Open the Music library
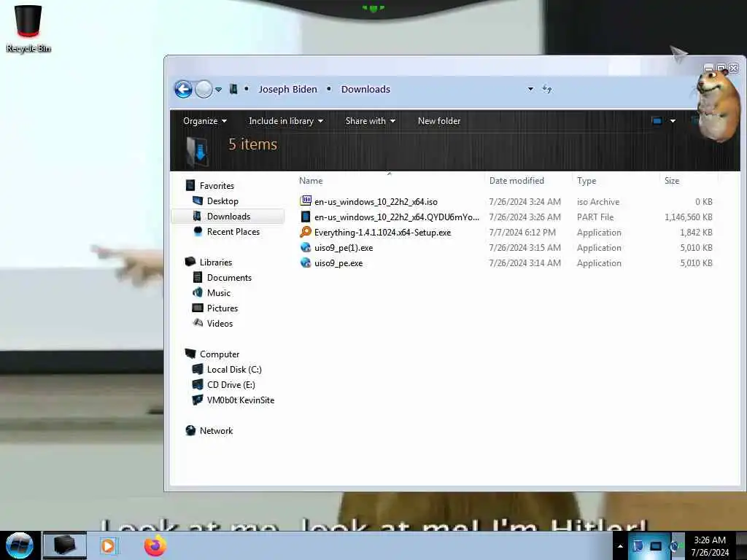The image size is (747, 560). pos(219,293)
